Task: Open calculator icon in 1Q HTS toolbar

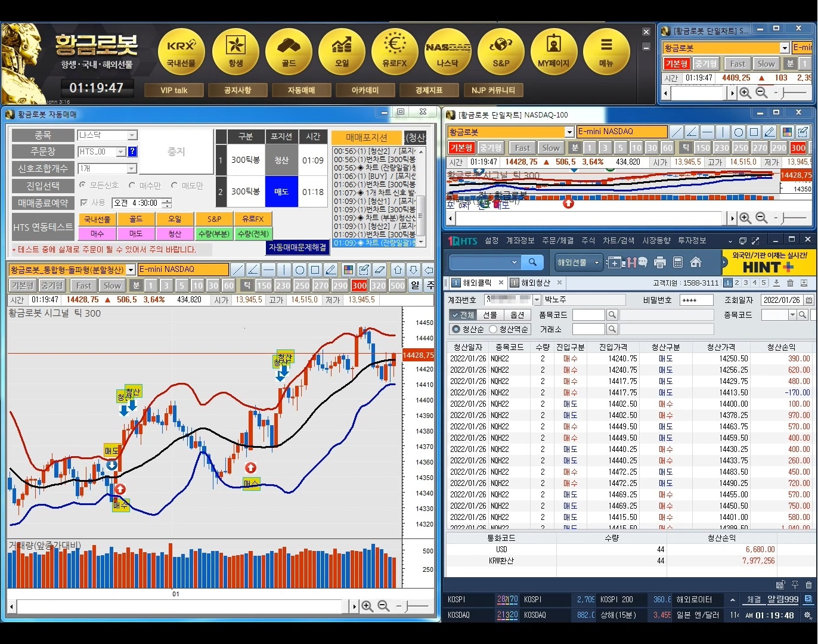Action: pyautogui.click(x=677, y=262)
